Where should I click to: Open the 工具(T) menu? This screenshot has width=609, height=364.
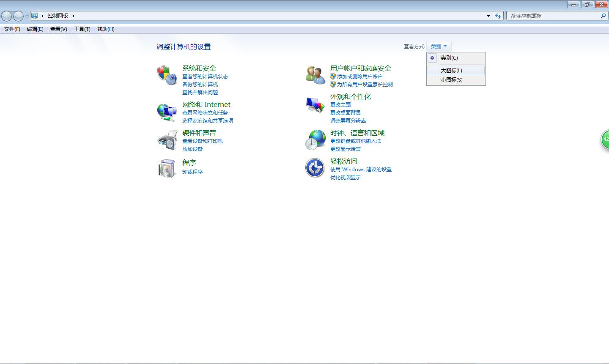pyautogui.click(x=82, y=29)
